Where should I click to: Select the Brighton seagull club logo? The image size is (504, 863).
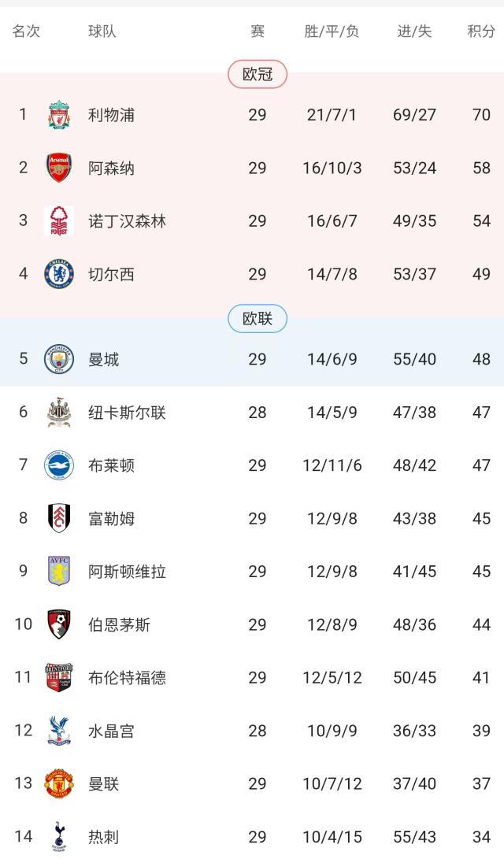[57, 465]
